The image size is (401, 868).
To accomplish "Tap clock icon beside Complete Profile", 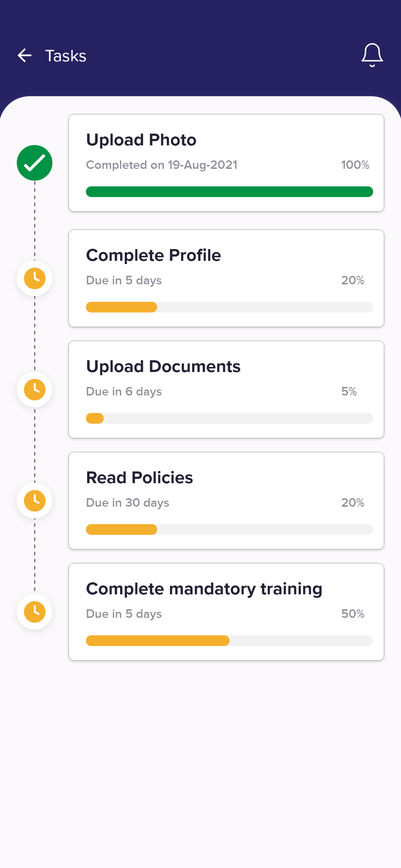I will click(35, 278).
